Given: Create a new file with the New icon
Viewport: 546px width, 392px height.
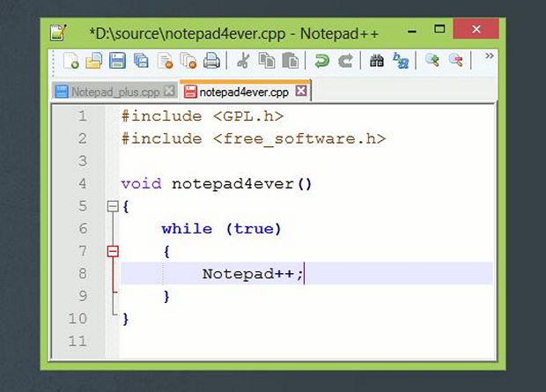Looking at the screenshot, I should pyautogui.click(x=71, y=61).
